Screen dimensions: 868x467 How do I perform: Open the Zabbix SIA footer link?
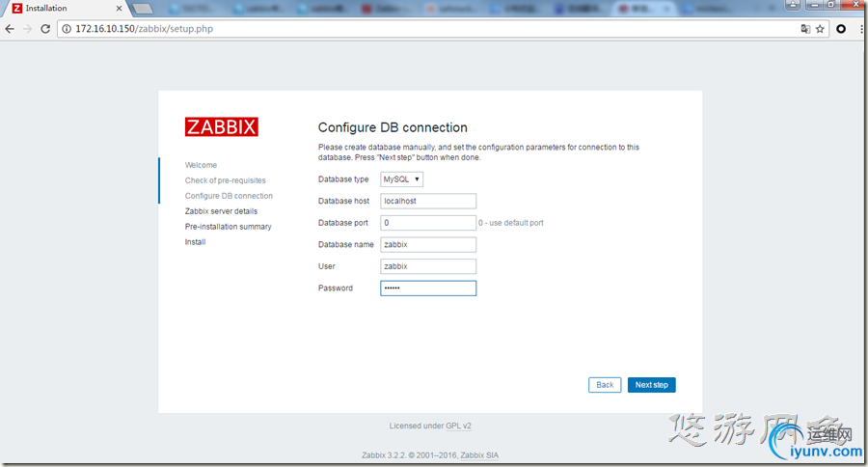479,455
